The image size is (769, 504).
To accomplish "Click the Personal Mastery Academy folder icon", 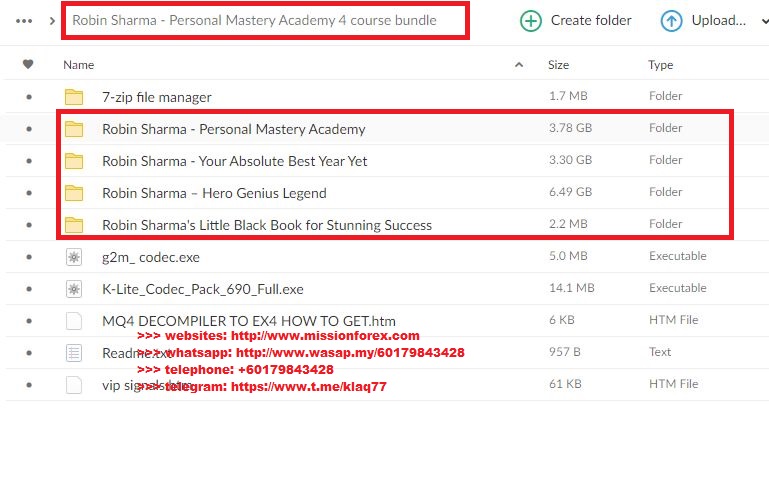I will tap(74, 129).
